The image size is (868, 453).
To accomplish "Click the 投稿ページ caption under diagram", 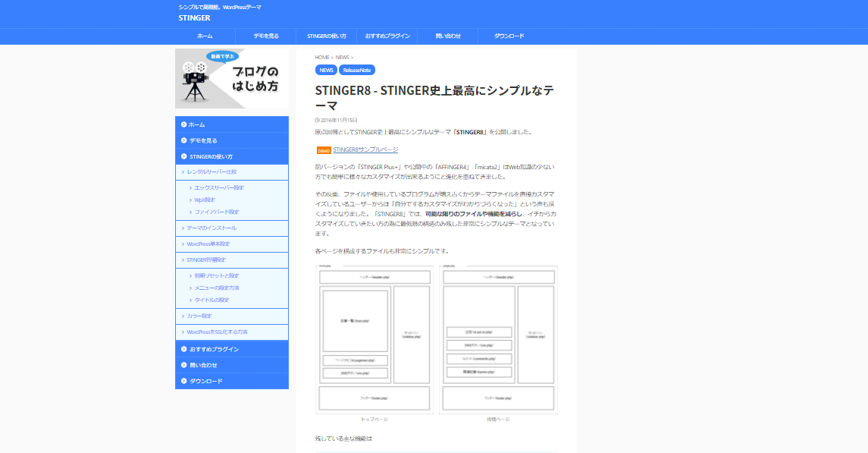I will [498, 419].
